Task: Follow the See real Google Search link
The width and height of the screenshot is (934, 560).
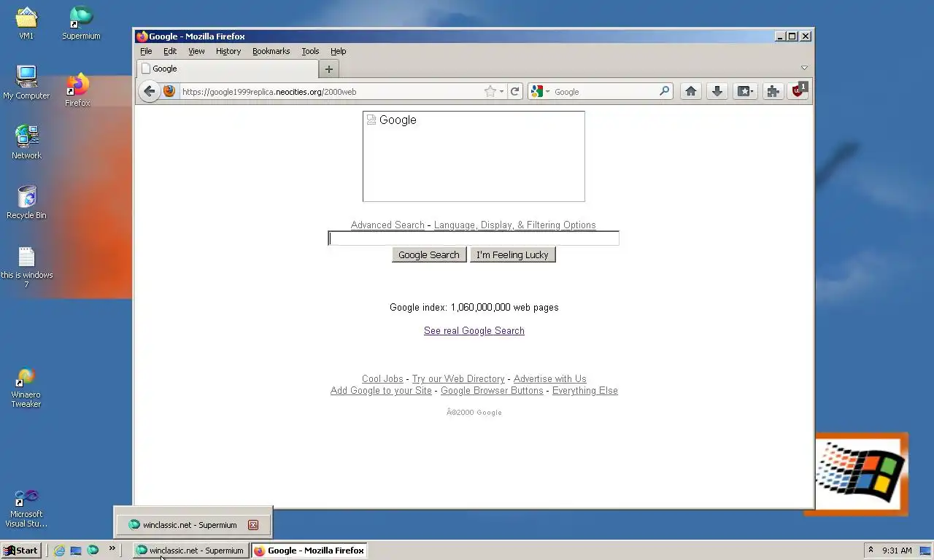Action: (474, 331)
